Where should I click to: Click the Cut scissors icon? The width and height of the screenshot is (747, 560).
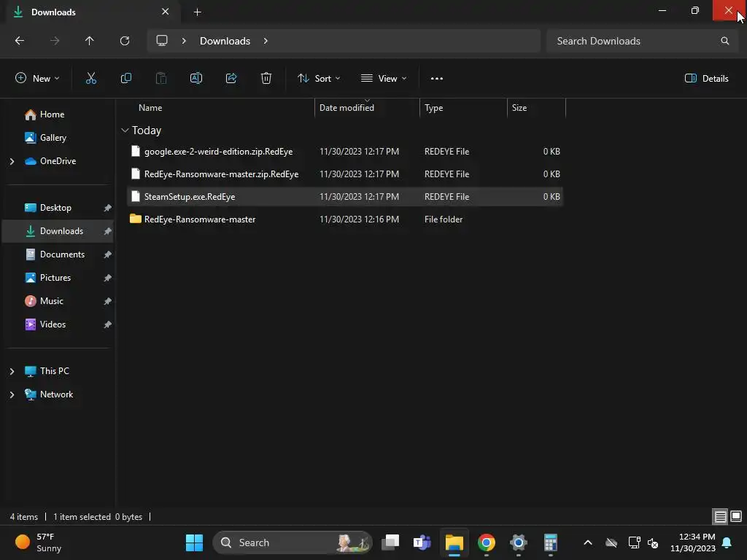tap(91, 79)
